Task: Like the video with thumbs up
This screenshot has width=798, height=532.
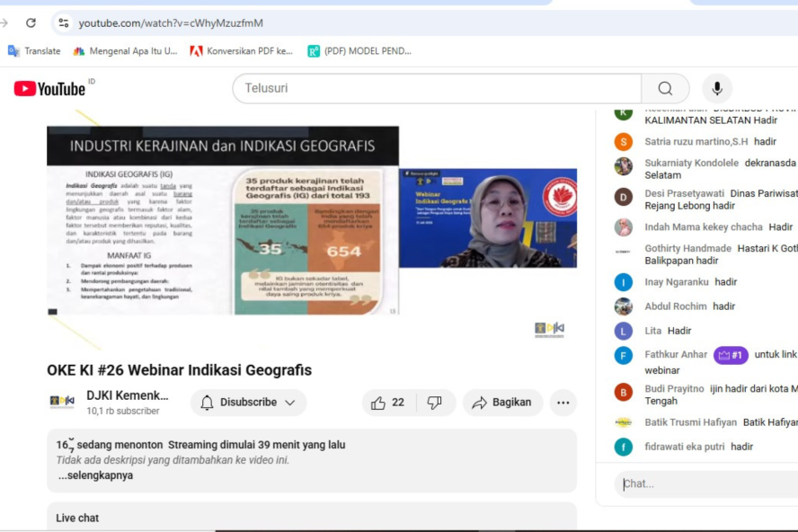Action: [x=387, y=403]
